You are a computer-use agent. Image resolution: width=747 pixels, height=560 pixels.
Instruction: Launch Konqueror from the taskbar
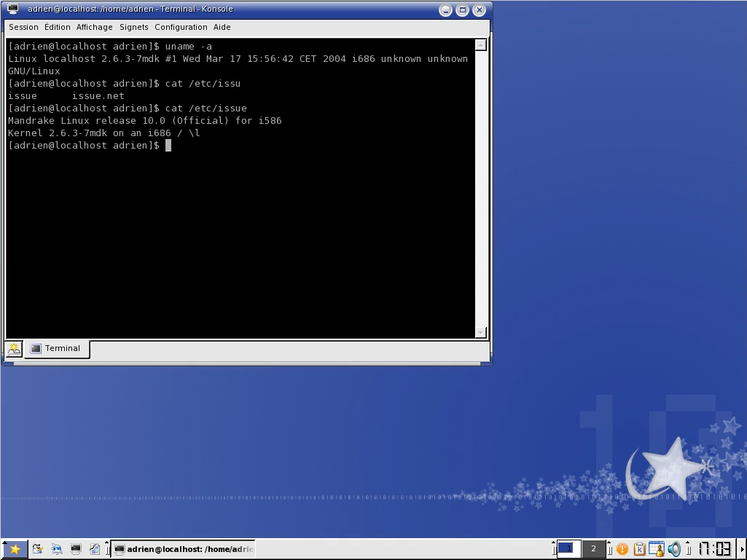click(56, 548)
